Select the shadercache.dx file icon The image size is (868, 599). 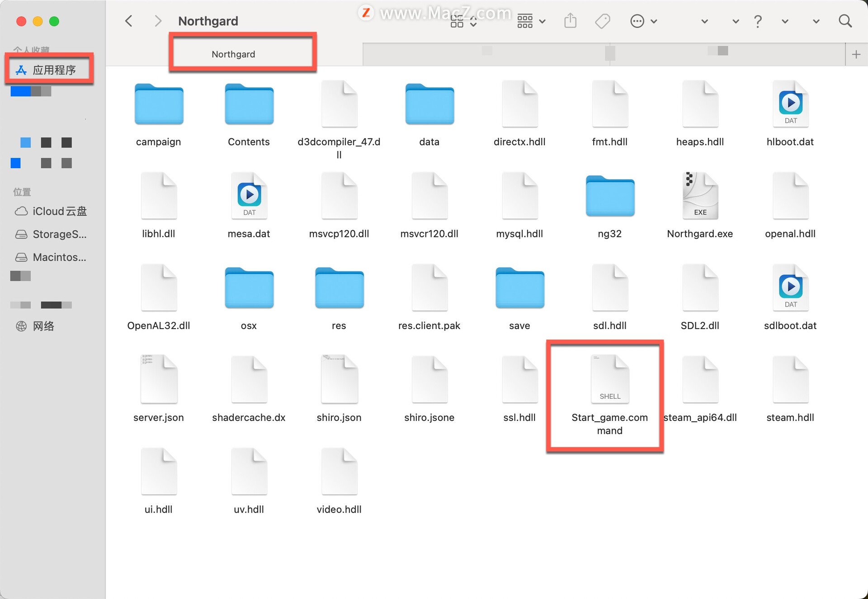(249, 380)
